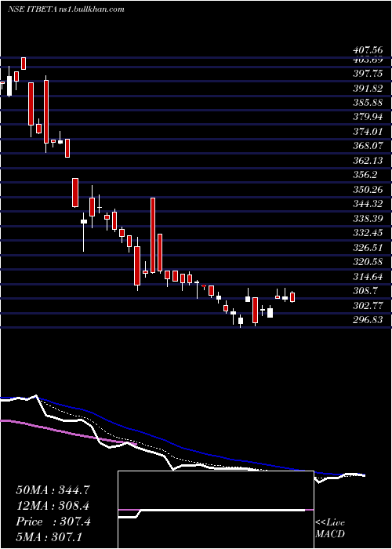Viewport: 392px width, 549px height.
Task: Click the tall red candle spiking to 350
Action: (153, 235)
